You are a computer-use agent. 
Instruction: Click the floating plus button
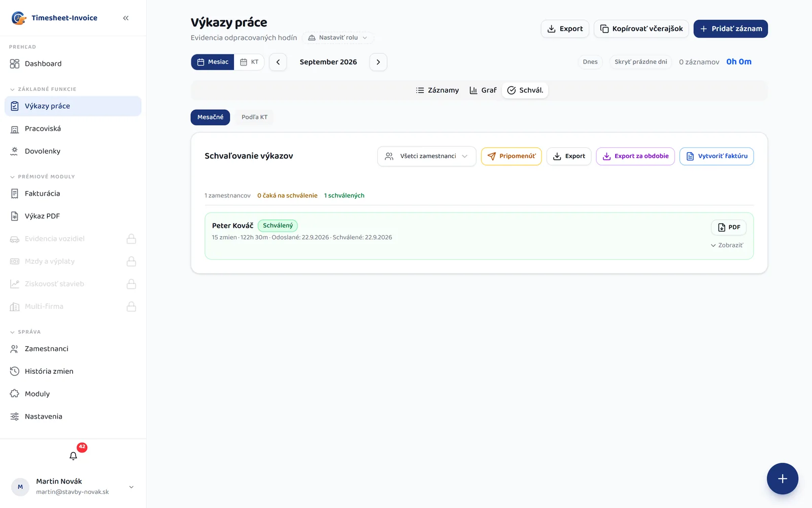782,479
